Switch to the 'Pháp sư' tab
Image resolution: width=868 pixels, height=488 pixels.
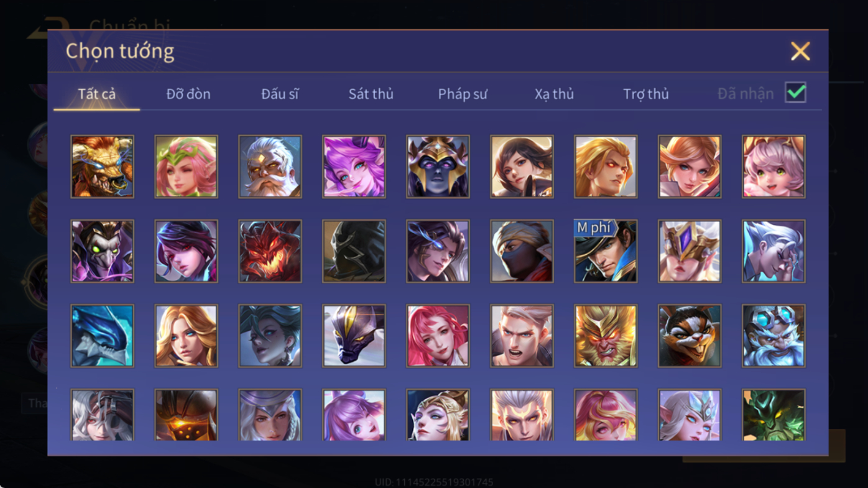click(463, 94)
